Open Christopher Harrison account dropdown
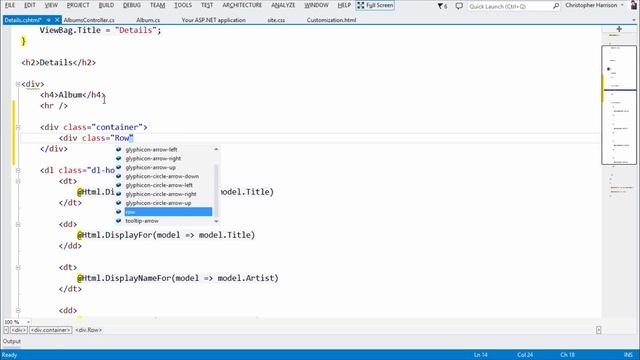The image size is (640, 360). click(594, 5)
